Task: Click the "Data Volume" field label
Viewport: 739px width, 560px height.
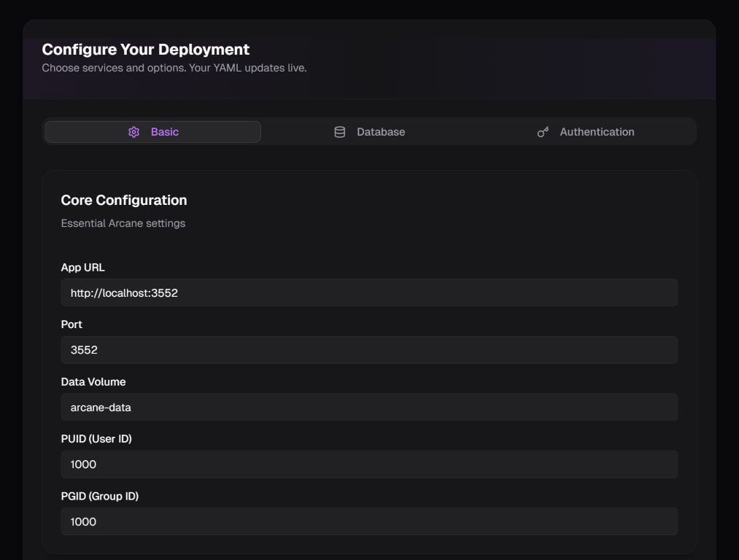Action: (x=93, y=382)
